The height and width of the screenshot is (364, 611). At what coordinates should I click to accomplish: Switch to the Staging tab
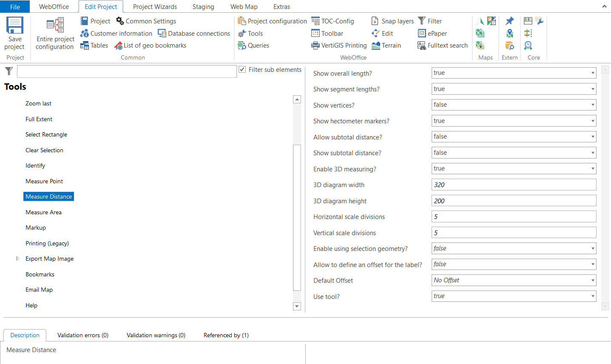tap(203, 6)
